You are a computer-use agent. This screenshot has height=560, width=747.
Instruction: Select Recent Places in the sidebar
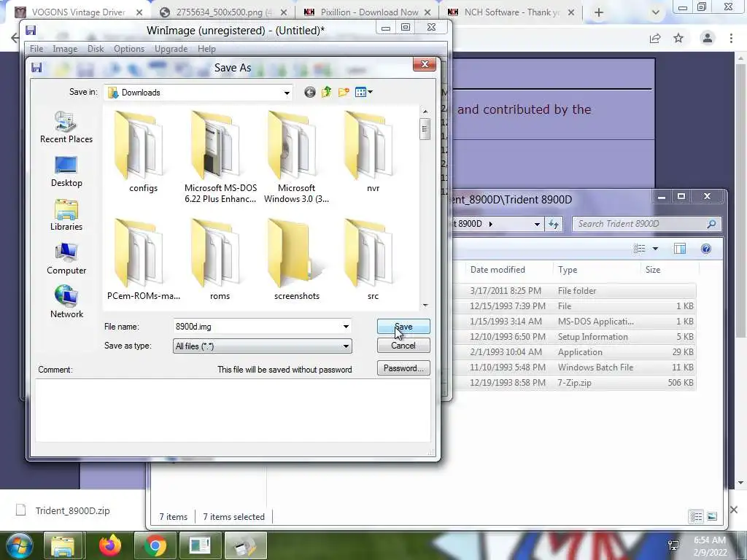(66, 127)
